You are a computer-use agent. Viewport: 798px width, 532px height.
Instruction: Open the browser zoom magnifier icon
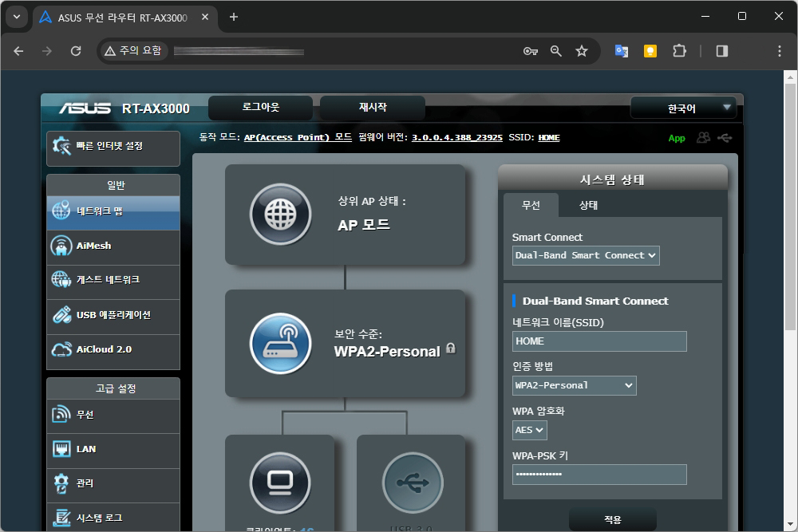(x=555, y=51)
